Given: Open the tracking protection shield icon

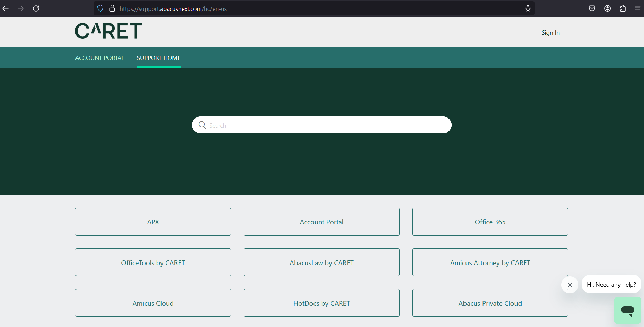Looking at the screenshot, I should click(100, 8).
